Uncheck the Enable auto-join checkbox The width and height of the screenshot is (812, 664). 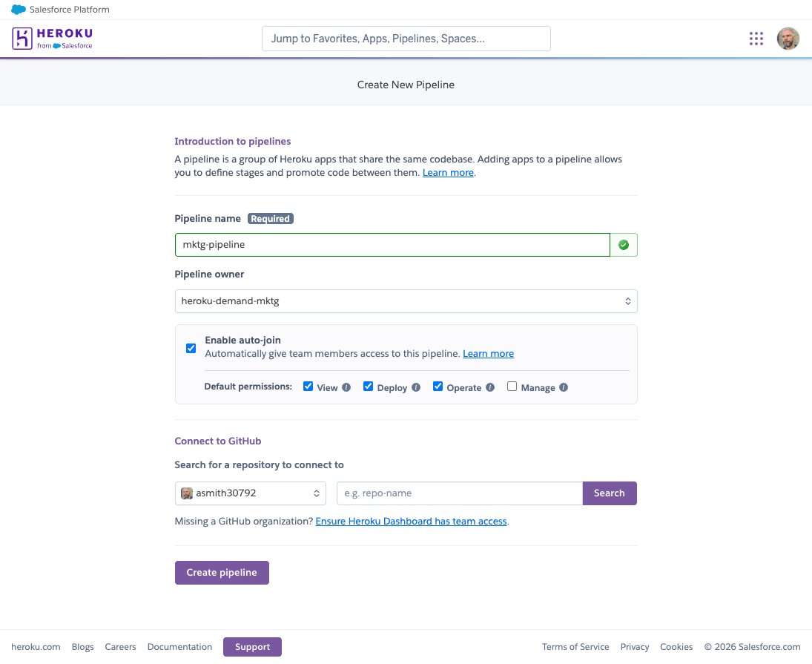click(191, 348)
